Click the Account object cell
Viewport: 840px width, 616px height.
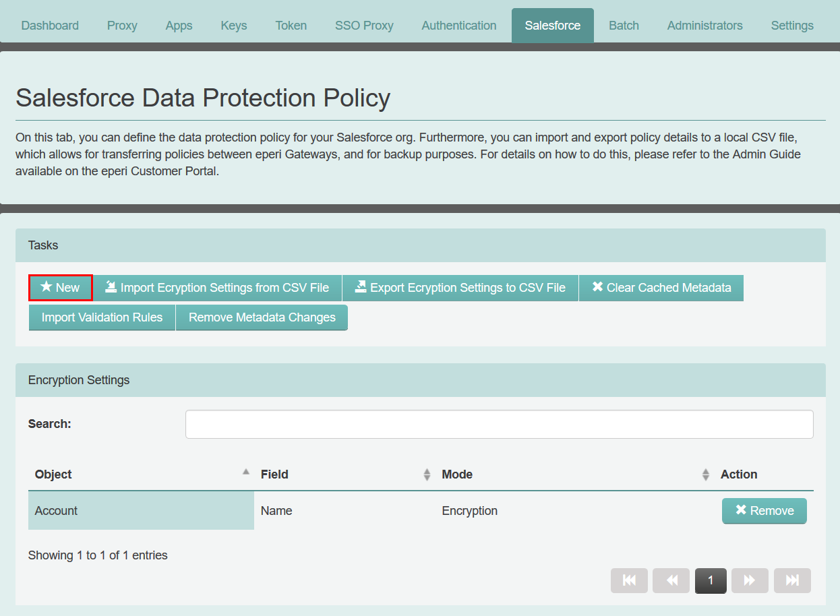click(x=141, y=511)
